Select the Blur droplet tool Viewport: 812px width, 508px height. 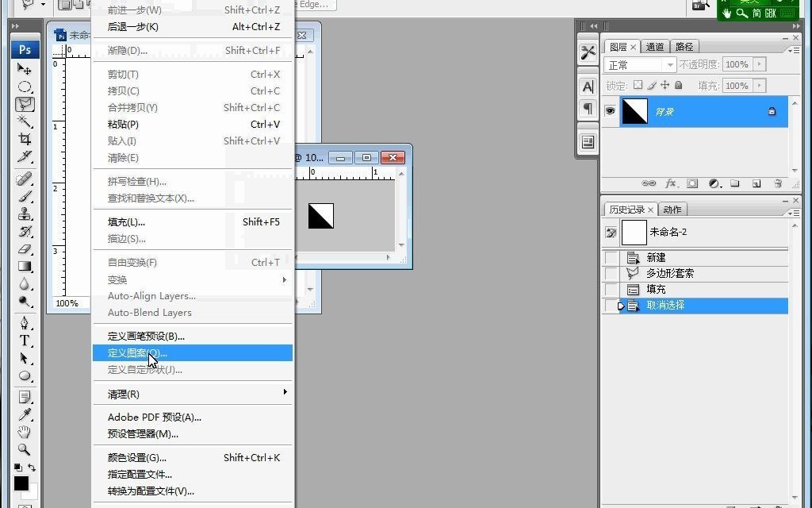pos(25,284)
